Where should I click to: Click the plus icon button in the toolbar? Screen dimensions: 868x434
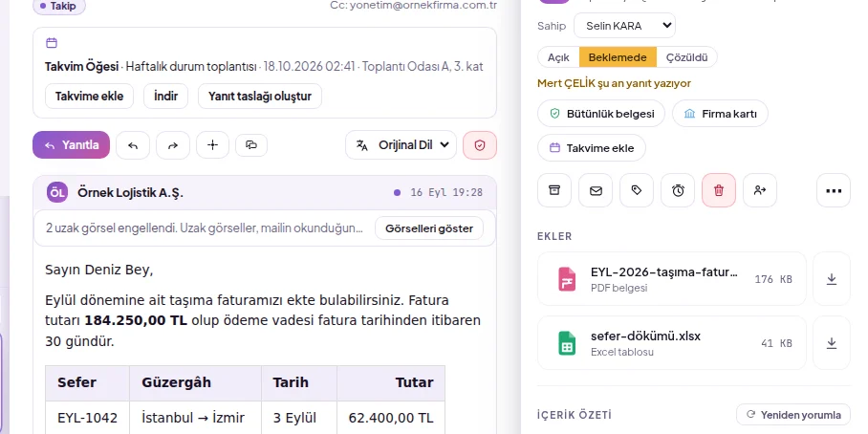(x=212, y=145)
